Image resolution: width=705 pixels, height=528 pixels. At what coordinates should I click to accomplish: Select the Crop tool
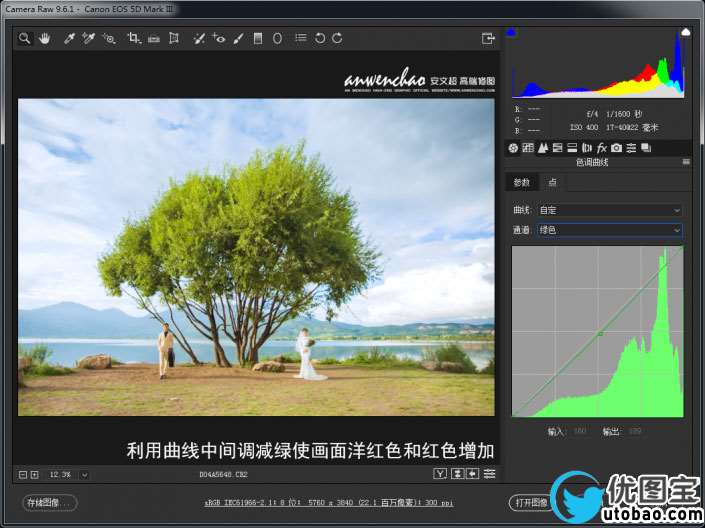pos(134,39)
